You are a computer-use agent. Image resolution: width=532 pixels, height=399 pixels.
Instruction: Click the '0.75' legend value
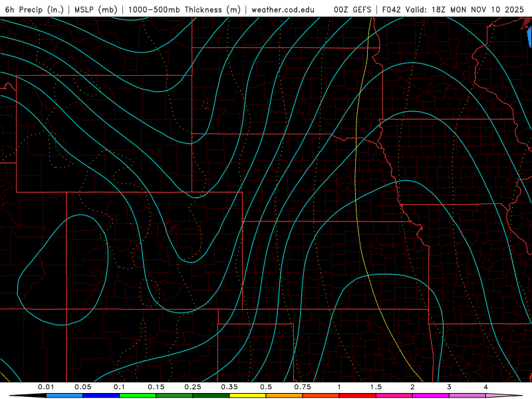pyautogui.click(x=303, y=387)
